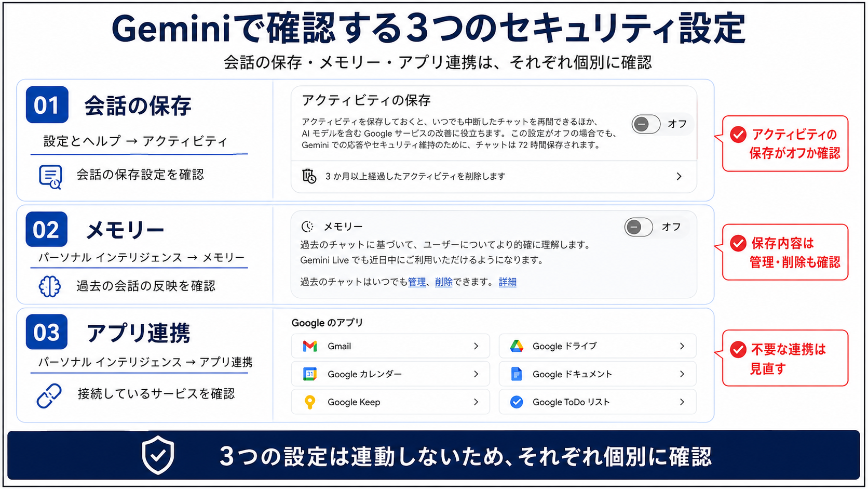Click the Google Docs blue document icon

(517, 374)
